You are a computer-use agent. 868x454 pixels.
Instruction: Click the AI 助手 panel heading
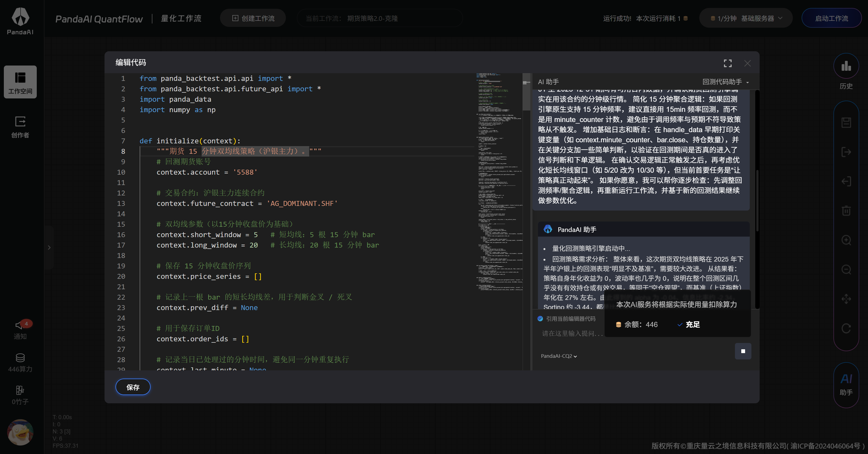click(548, 82)
